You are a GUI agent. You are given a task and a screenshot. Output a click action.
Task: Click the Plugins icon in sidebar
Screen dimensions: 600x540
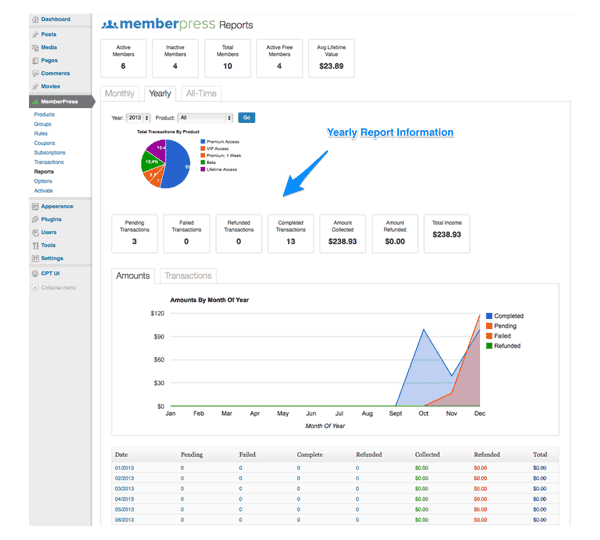(x=35, y=218)
